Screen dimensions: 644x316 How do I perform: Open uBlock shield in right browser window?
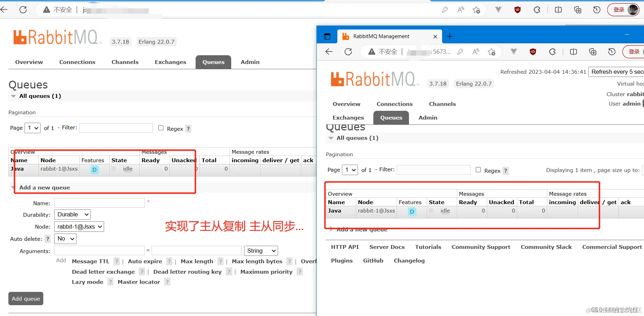click(533, 52)
